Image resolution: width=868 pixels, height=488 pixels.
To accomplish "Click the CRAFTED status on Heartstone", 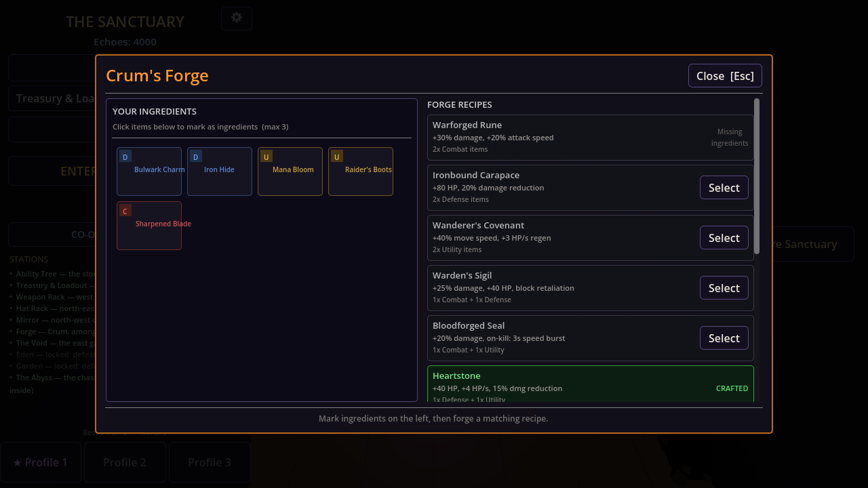I will [732, 388].
